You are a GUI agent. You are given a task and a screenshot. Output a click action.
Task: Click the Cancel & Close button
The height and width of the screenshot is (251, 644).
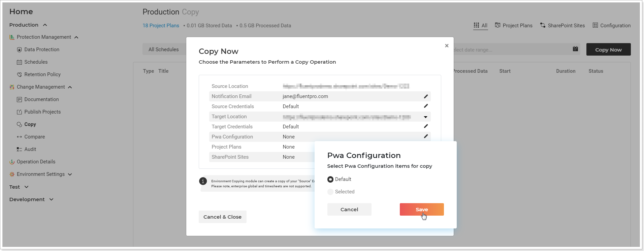tap(222, 217)
